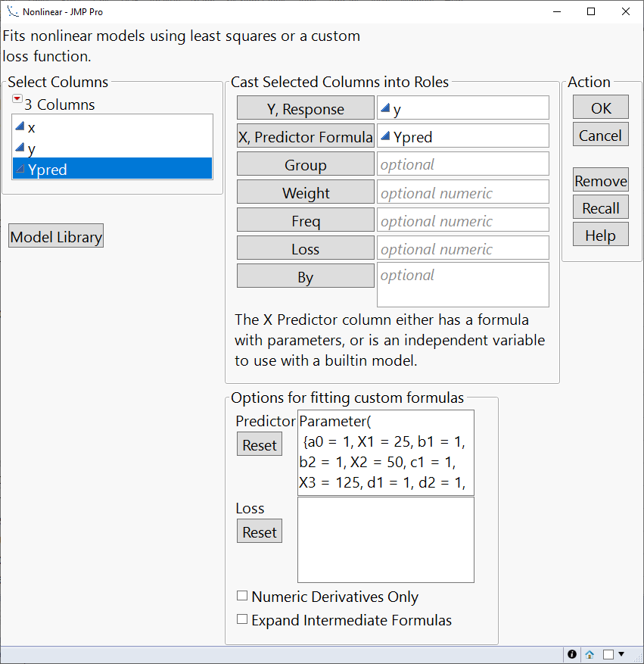Open Help for the Nonlinear platform
The image size is (644, 664).
[600, 234]
